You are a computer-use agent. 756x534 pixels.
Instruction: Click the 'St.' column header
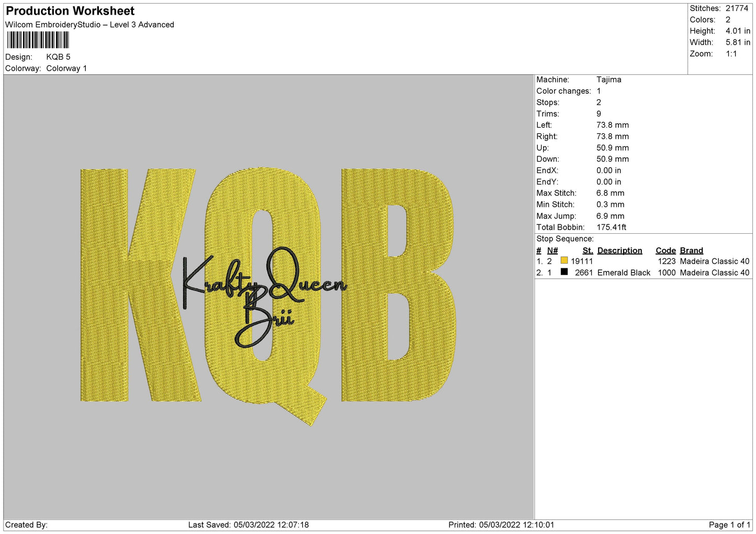588,251
